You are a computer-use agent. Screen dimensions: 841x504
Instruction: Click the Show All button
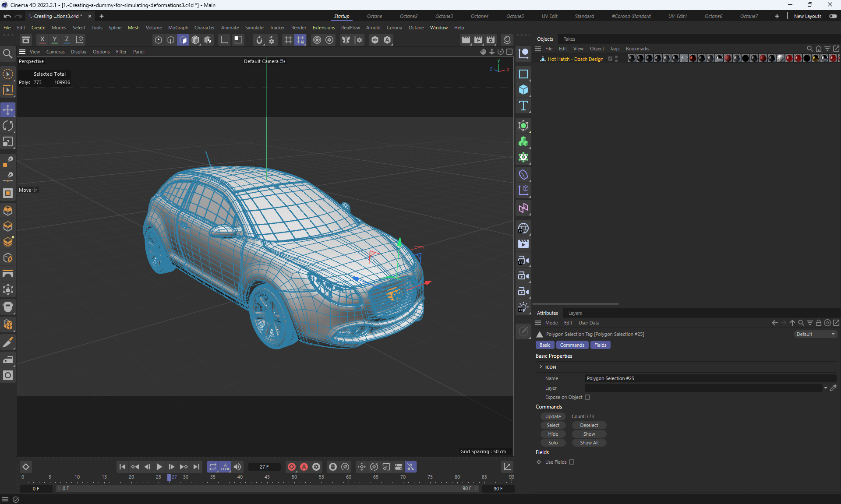click(589, 443)
